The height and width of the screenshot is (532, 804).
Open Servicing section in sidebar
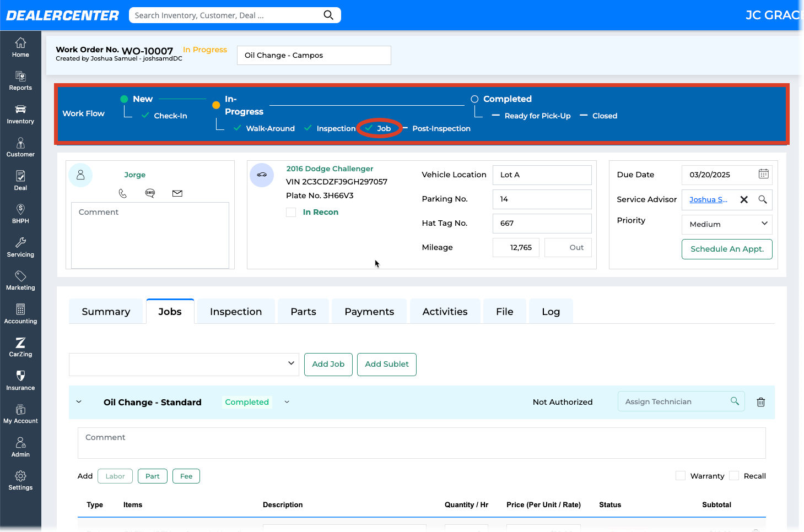click(20, 247)
